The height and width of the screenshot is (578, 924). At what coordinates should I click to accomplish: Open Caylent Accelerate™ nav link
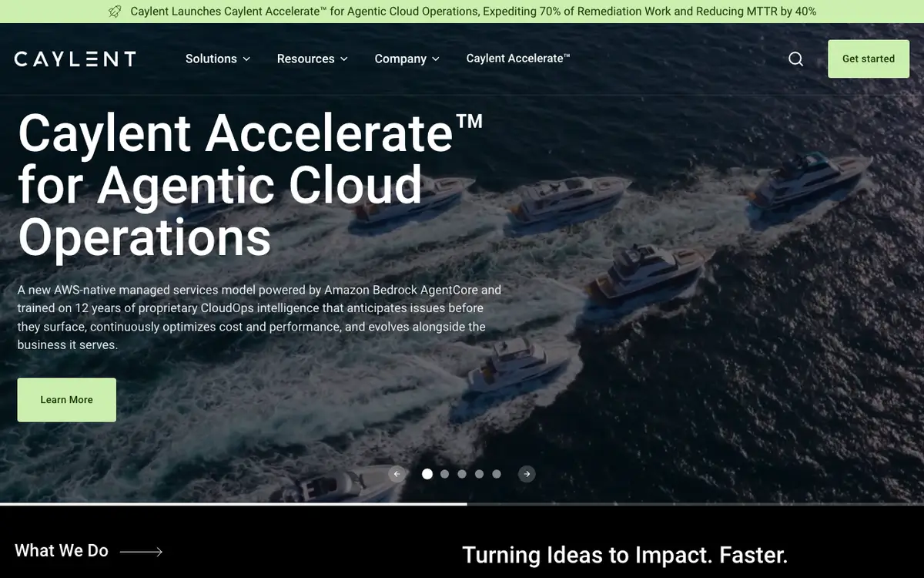(518, 59)
